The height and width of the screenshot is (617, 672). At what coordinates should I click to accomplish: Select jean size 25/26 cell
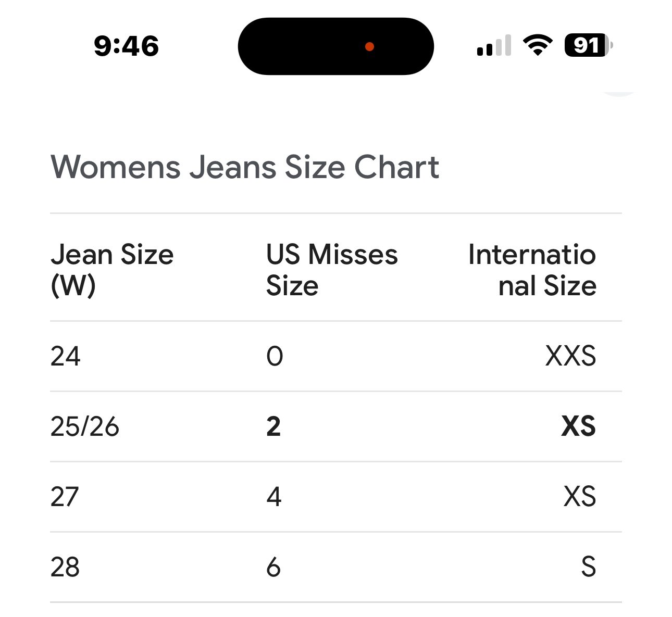[85, 427]
